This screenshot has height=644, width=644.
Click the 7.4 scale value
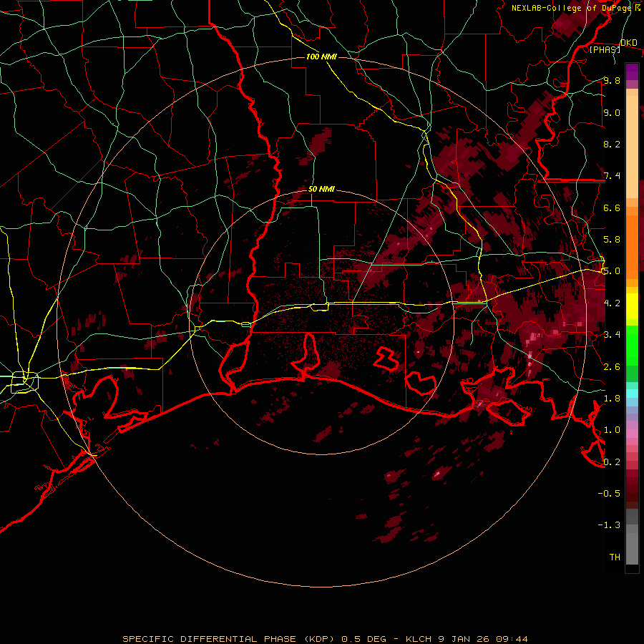pos(612,176)
